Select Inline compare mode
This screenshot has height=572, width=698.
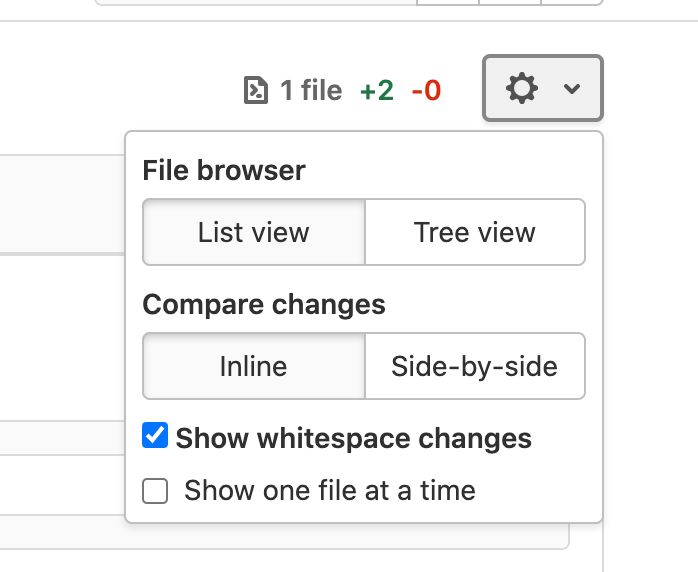[254, 366]
